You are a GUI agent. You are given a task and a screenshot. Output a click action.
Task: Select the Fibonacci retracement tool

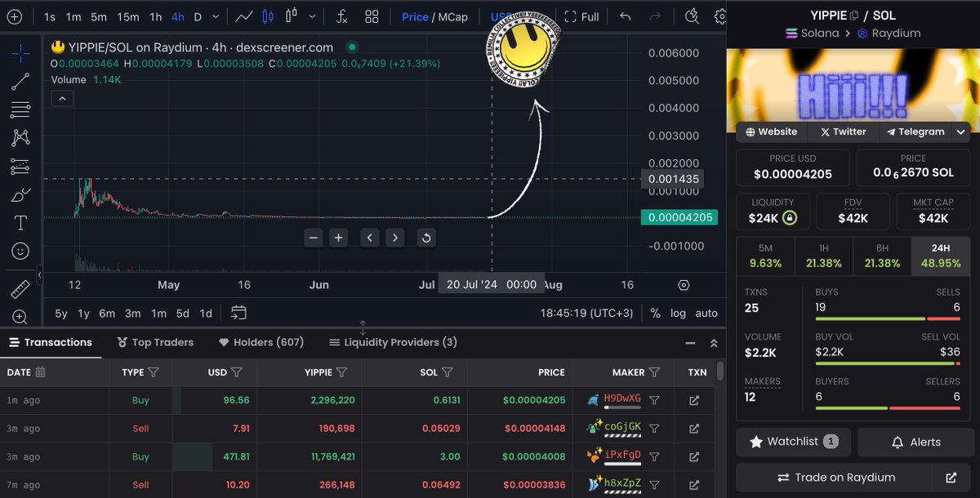coord(20,109)
